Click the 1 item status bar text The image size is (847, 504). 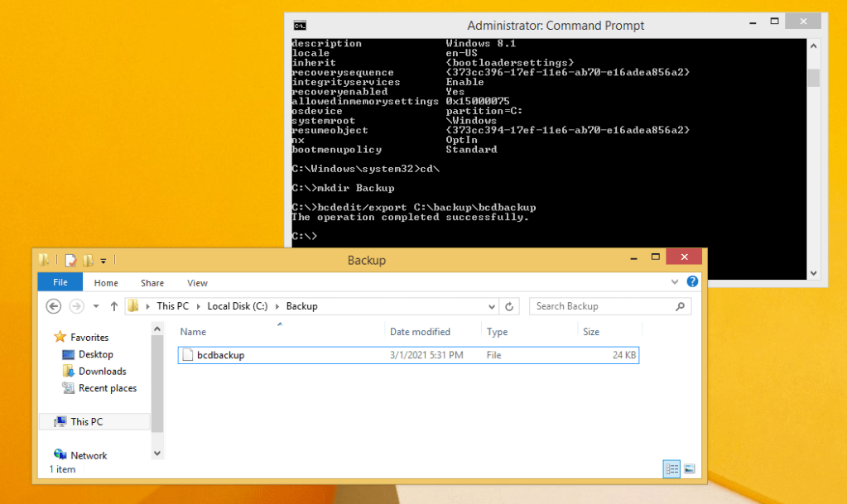(x=63, y=469)
